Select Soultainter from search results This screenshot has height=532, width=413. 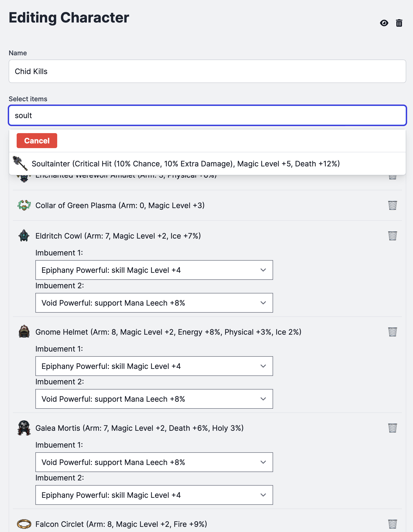(185, 164)
